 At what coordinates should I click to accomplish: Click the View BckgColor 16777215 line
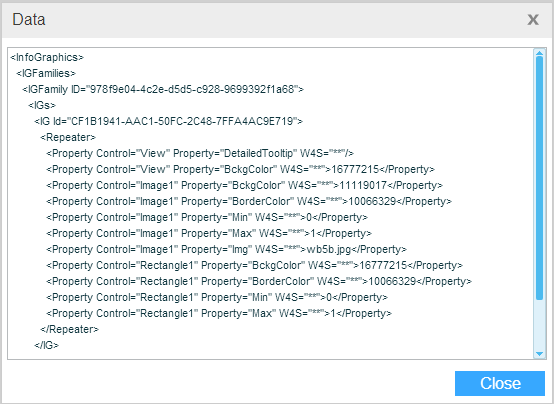[240, 169]
